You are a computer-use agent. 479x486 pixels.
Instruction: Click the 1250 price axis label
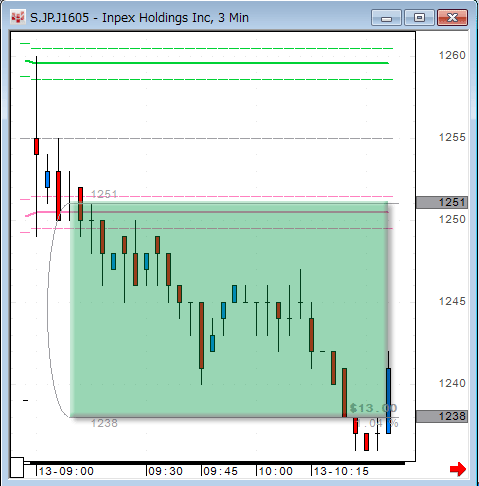pyautogui.click(x=452, y=219)
